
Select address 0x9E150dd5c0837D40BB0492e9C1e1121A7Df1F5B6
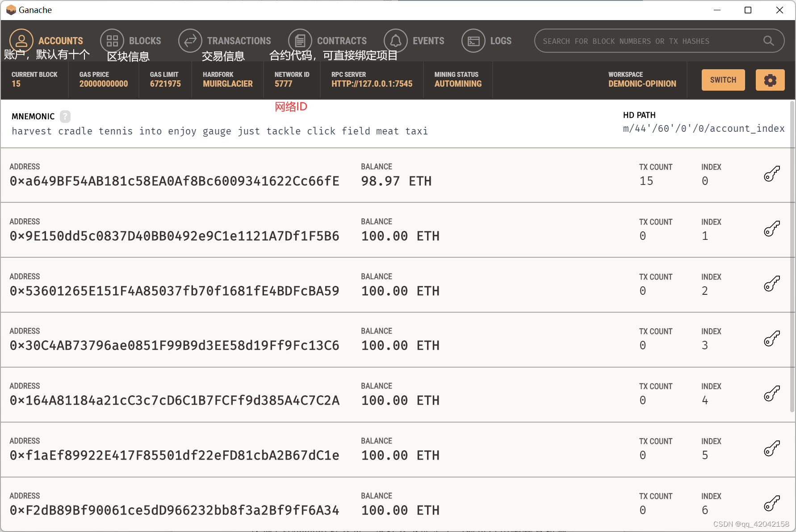click(175, 236)
